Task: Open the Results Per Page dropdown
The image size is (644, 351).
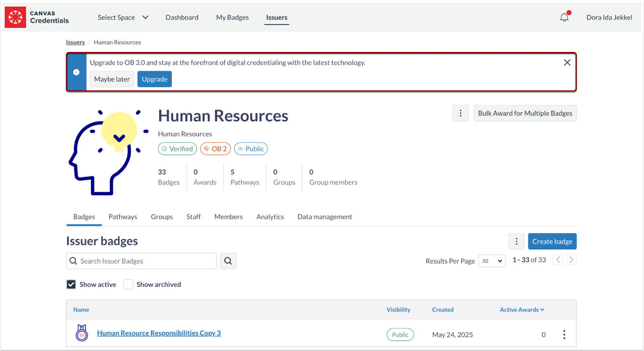Action: click(x=492, y=261)
